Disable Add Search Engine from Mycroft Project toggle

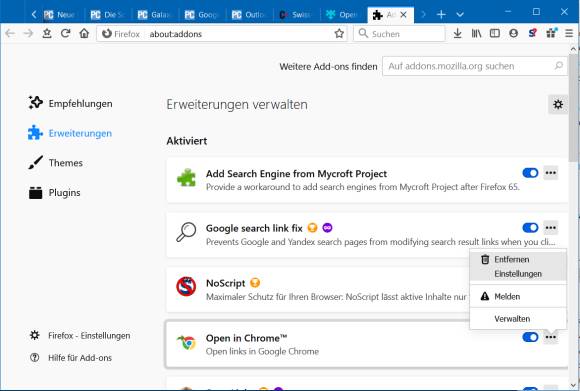click(530, 173)
